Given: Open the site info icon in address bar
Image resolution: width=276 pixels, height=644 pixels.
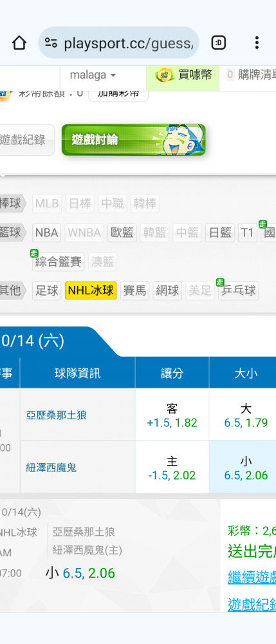Looking at the screenshot, I should pyautogui.click(x=51, y=43).
